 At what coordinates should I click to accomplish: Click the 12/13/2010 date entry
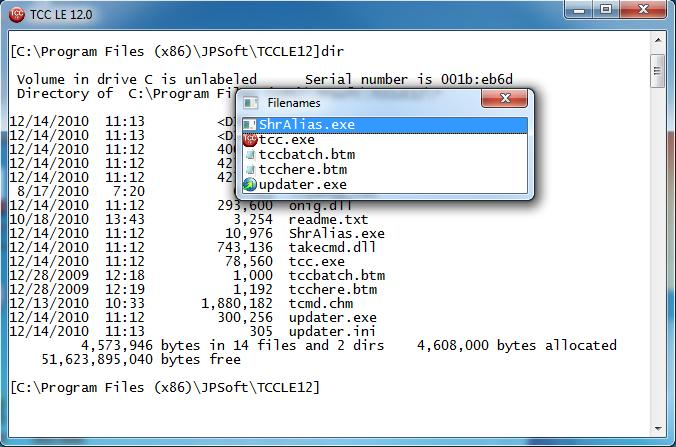[x=49, y=303]
